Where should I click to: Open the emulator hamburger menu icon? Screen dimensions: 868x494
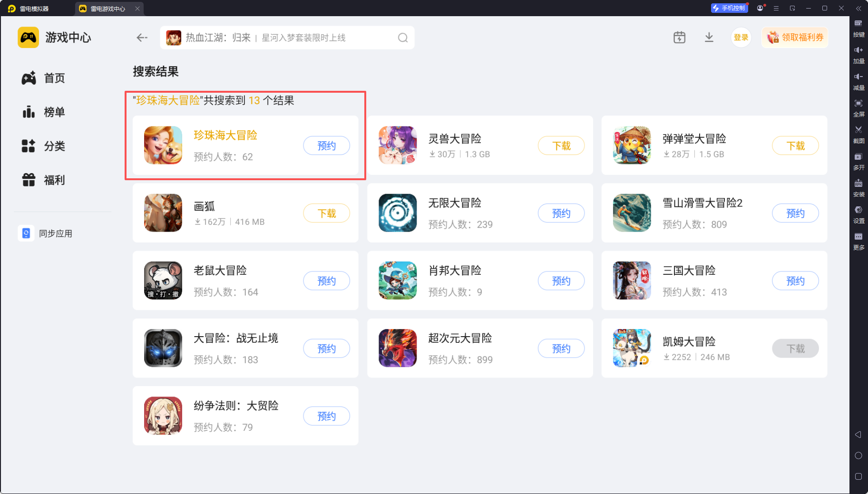(776, 8)
